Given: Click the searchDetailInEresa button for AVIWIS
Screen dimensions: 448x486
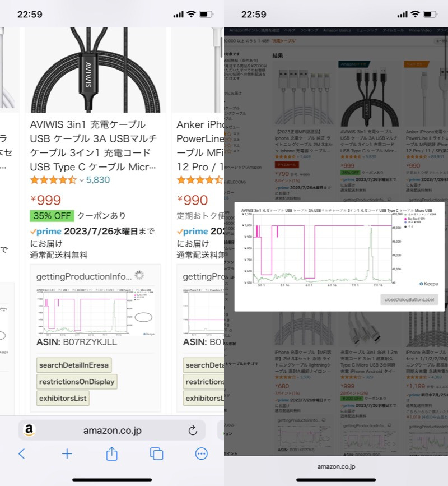Looking at the screenshot, I should tap(74, 365).
